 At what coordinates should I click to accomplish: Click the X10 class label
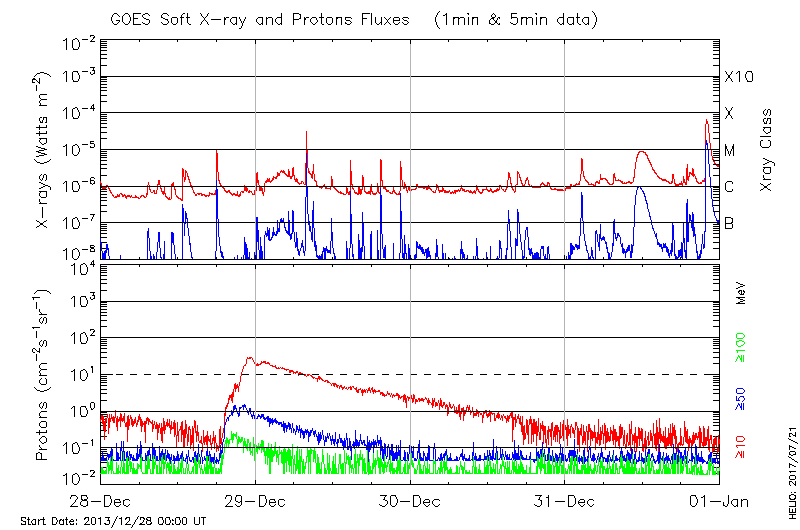pos(737,77)
